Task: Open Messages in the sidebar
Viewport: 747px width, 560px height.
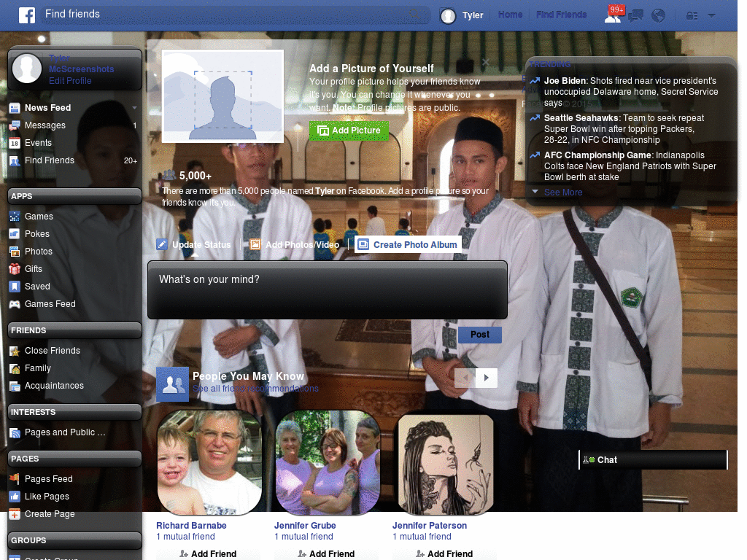Action: coord(44,125)
